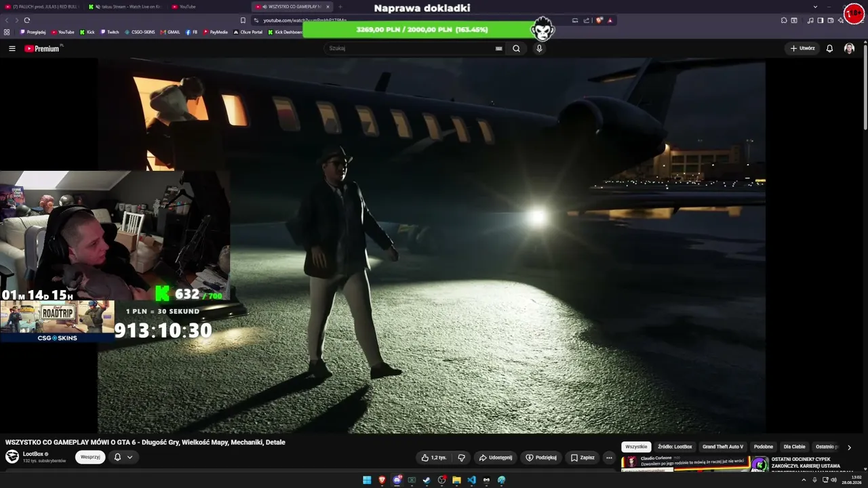868x488 pixels.
Task: Click the Udostępnij share button
Action: [x=496, y=457]
